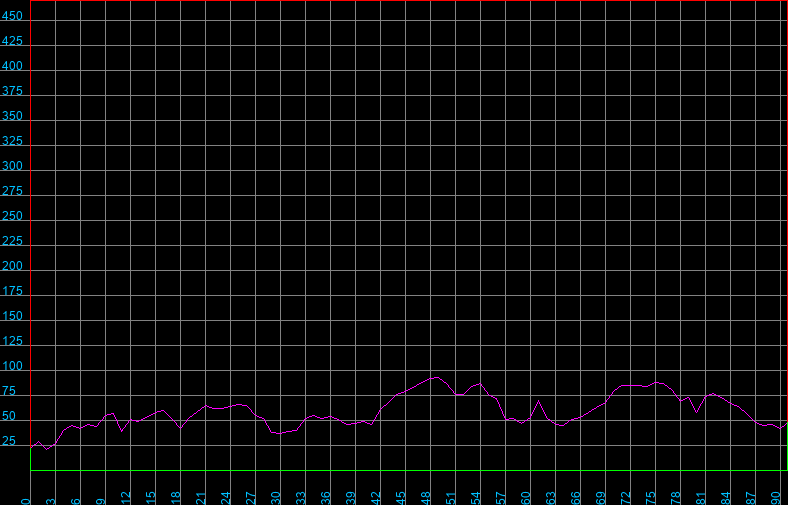This screenshot has height=505, width=788.
Task: Select the 78 tick label on the horizontal axis
Action: (676, 498)
